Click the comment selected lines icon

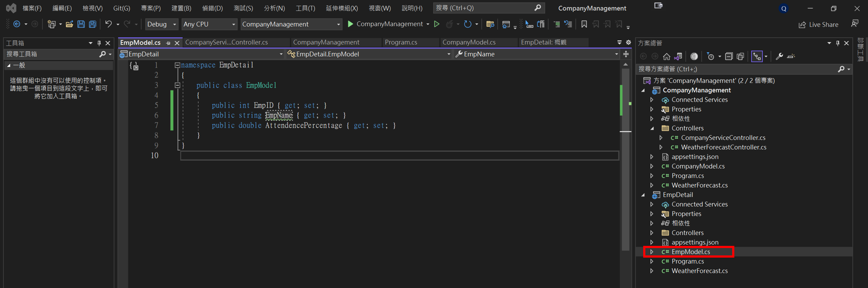tap(557, 24)
